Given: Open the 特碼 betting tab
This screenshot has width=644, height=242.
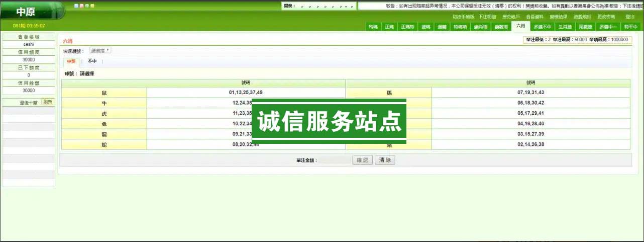Looking at the screenshot, I should [373, 27].
